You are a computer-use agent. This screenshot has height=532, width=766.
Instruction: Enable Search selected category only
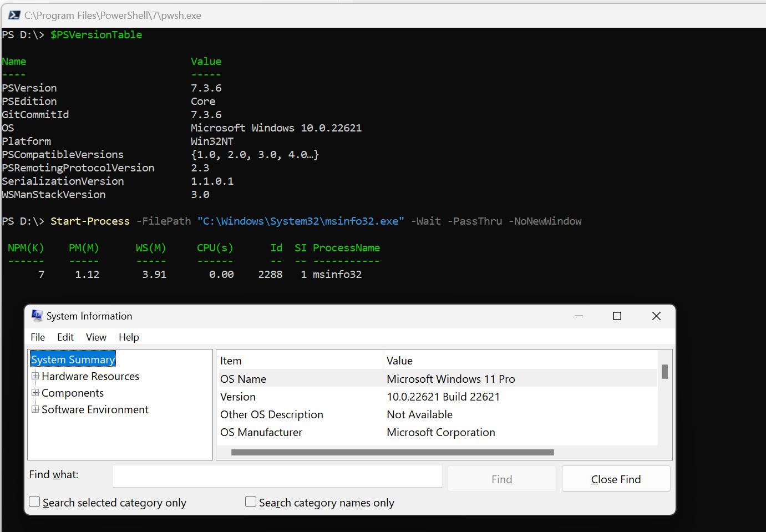point(34,501)
